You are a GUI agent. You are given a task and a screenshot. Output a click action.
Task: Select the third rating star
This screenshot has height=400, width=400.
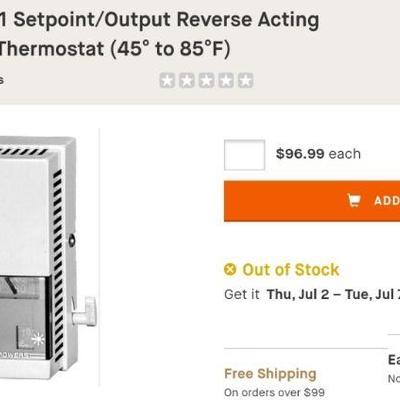tap(206, 80)
